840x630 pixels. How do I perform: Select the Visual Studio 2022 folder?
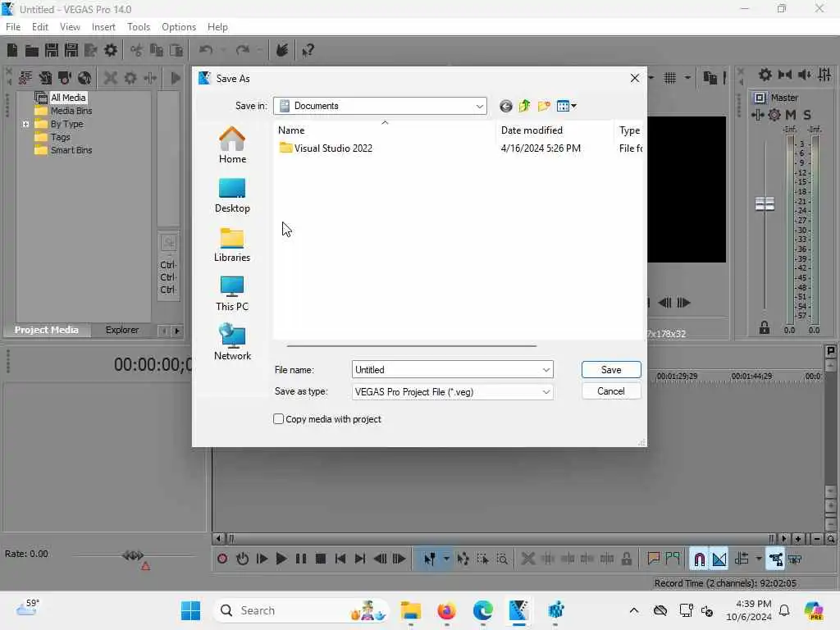click(x=326, y=148)
